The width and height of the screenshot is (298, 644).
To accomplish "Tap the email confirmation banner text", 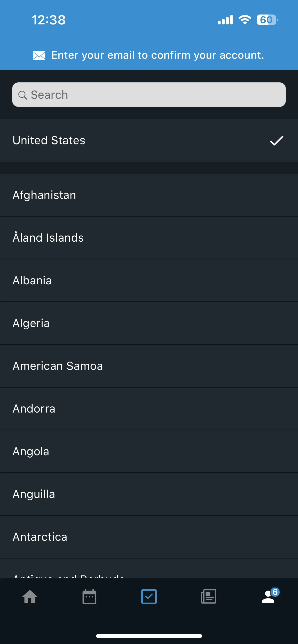I will coord(158,55).
